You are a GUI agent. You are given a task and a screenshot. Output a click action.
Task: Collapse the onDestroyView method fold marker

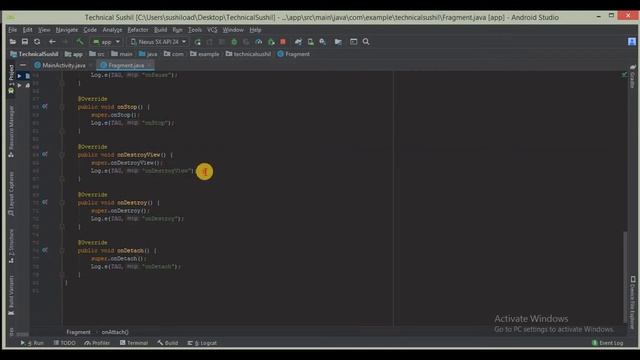coord(62,155)
